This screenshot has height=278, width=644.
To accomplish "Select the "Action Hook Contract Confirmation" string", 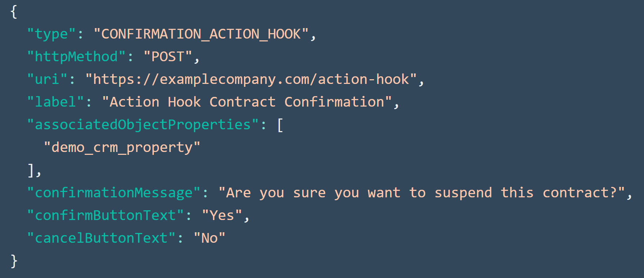I will click(247, 102).
